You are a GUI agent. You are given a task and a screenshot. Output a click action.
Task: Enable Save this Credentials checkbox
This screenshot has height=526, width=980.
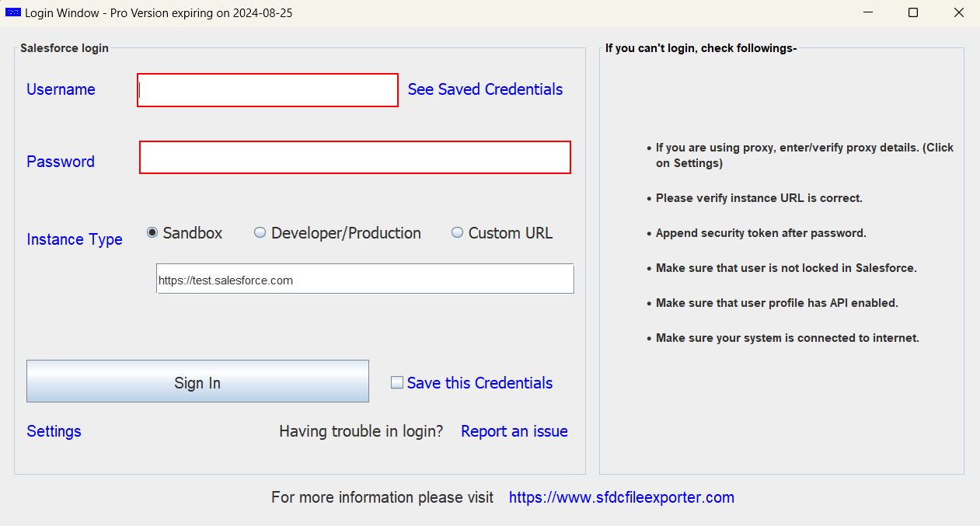pyautogui.click(x=397, y=382)
